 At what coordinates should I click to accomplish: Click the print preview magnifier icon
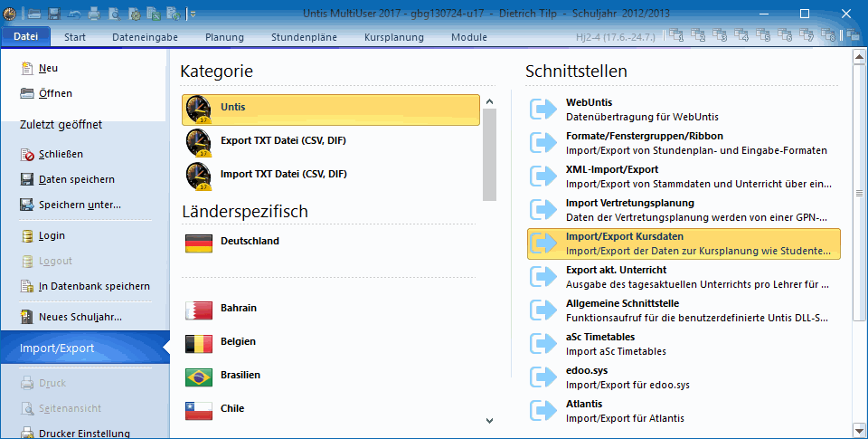(x=114, y=14)
